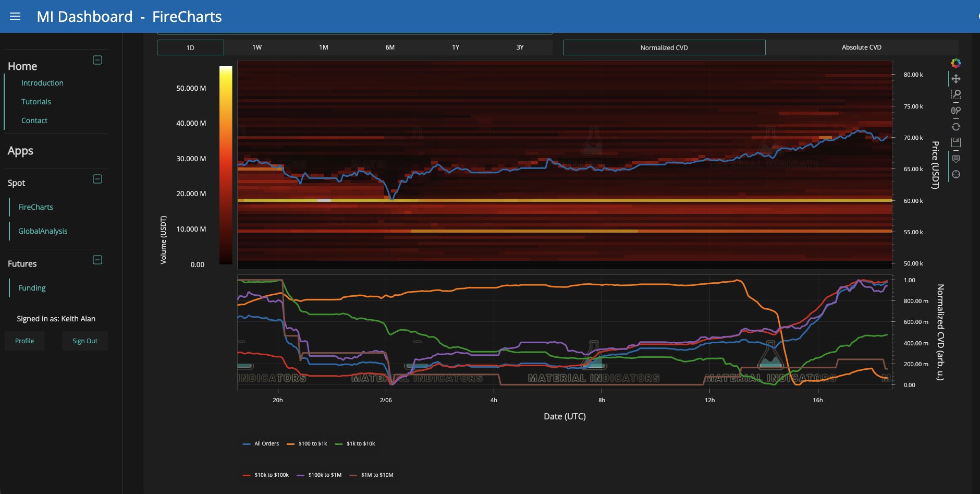Switch to the 3Y timeframe tab

[x=520, y=47]
